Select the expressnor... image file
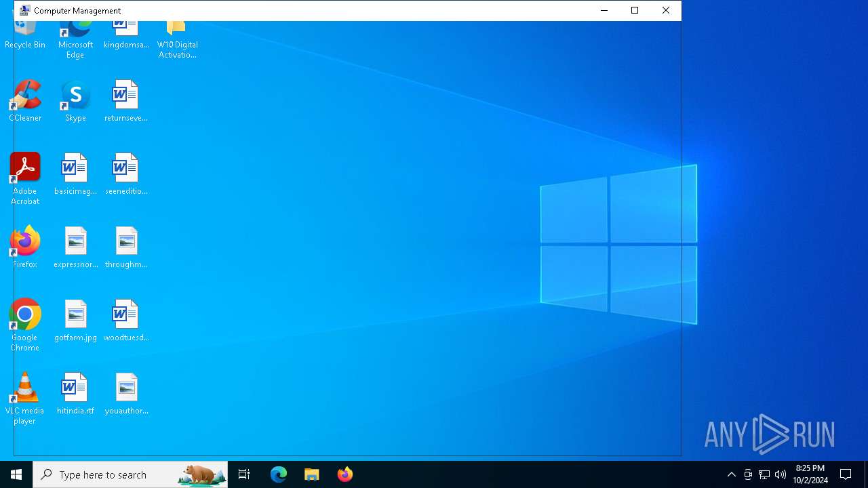This screenshot has width=868, height=488. pos(75,247)
